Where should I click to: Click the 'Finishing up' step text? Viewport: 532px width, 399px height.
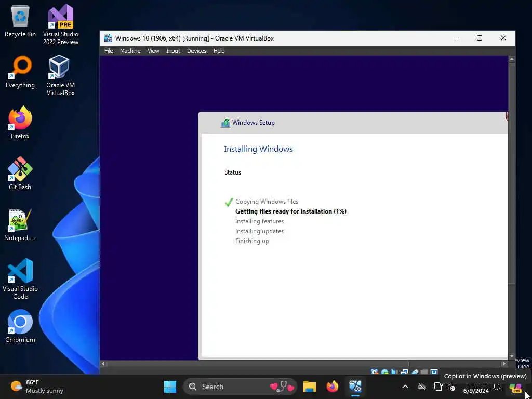[252, 241]
